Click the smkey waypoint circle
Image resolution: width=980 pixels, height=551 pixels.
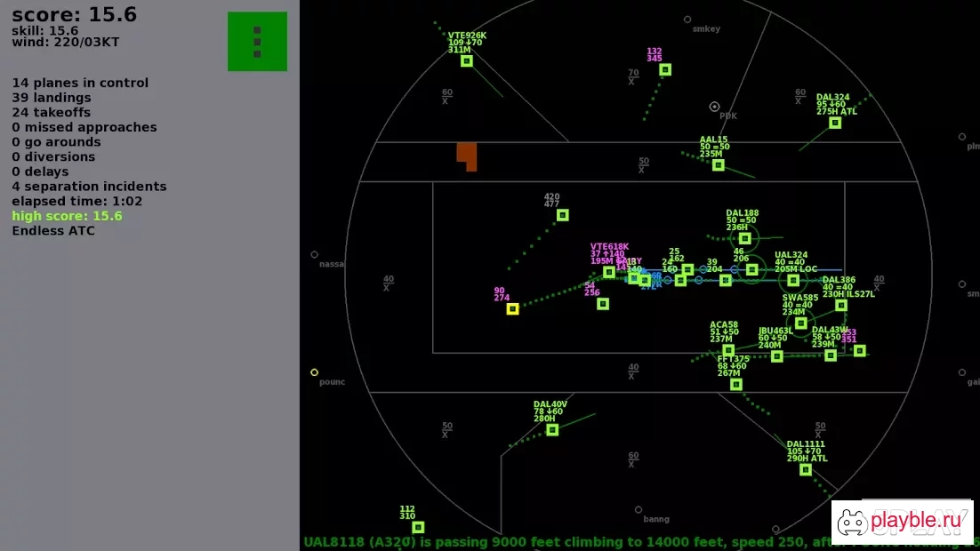coord(687,20)
